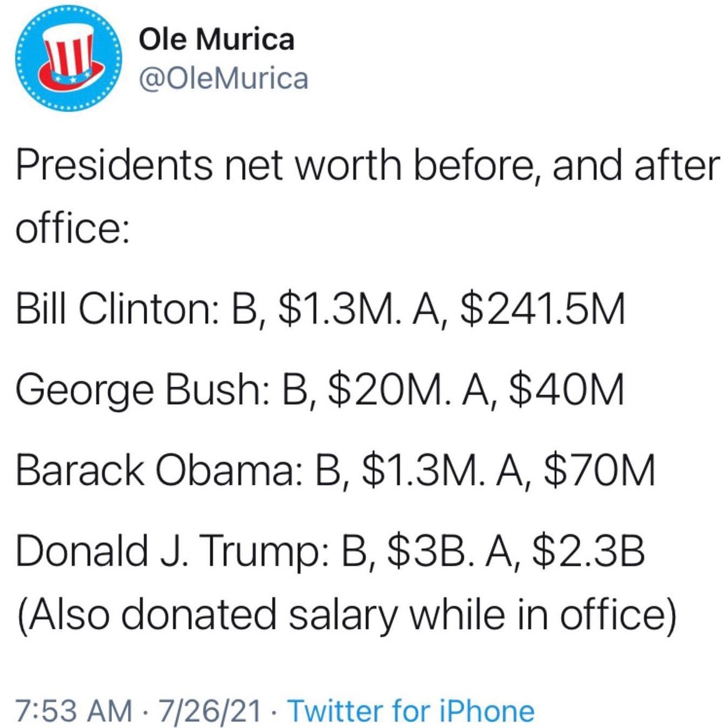This screenshot has height=728, width=725.
Task: Click the $1.3M in Obama's line
Action: [x=419, y=470]
